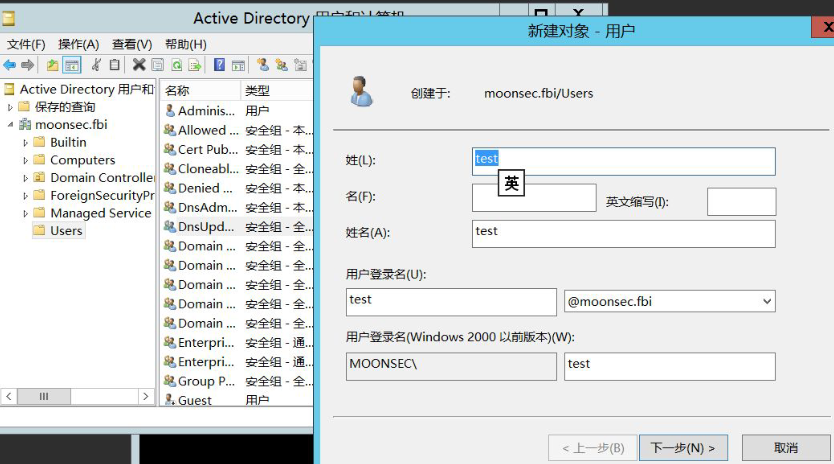Image resolution: width=834 pixels, height=464 pixels.
Task: Select the Users folder in tree
Action: 66,230
